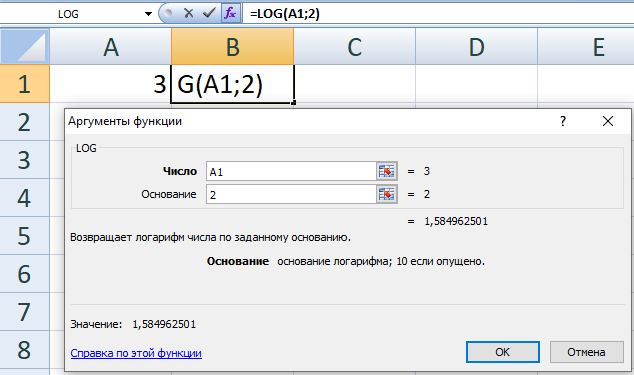Image resolution: width=634 pixels, height=375 pixels.
Task: Click empty cell D1
Action: pyautogui.click(x=476, y=84)
